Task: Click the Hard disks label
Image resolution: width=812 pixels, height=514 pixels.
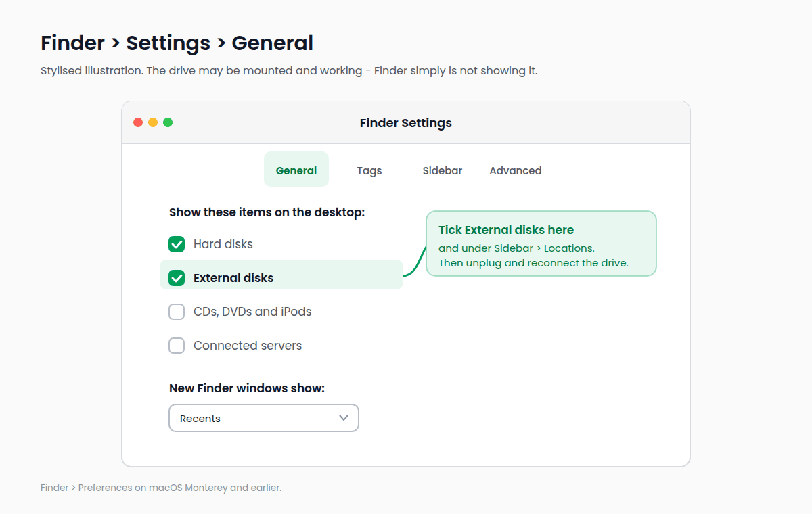Action: (223, 244)
